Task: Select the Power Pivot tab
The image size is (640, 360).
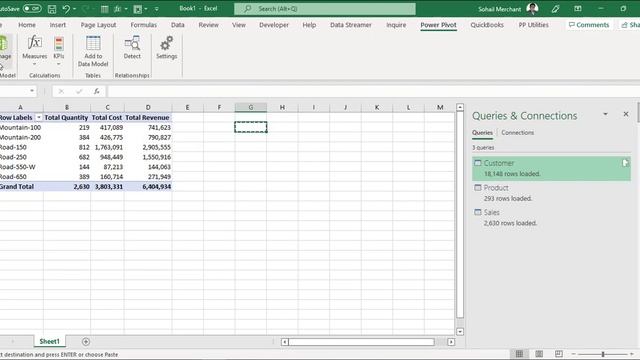Action: pos(438,25)
